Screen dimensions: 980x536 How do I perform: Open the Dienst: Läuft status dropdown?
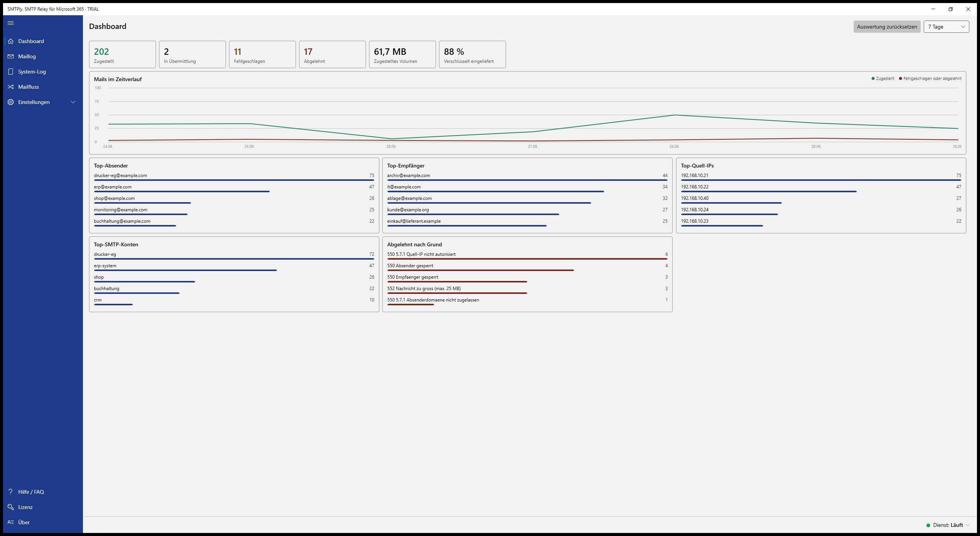(x=948, y=525)
